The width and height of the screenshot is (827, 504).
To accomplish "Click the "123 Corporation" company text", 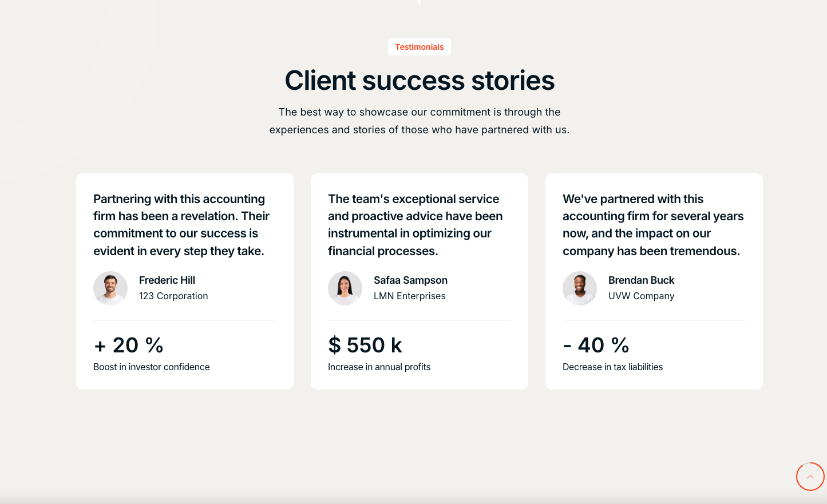I will (x=173, y=296).
